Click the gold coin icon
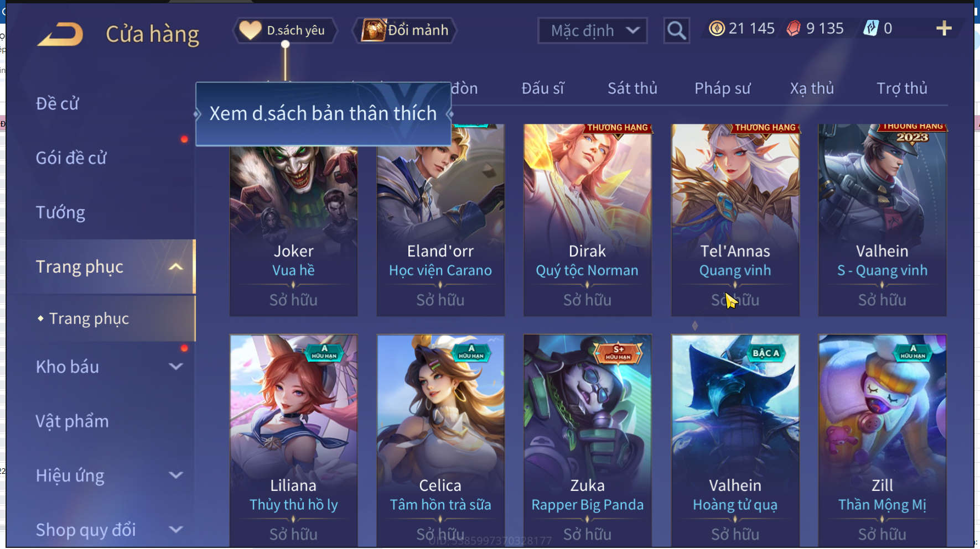Screen dimensions: 980x549 (717, 28)
